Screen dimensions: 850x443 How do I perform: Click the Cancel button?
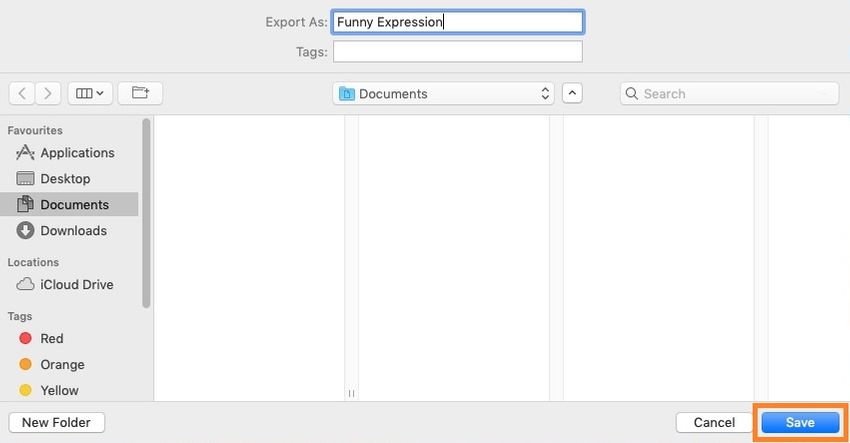(x=714, y=422)
